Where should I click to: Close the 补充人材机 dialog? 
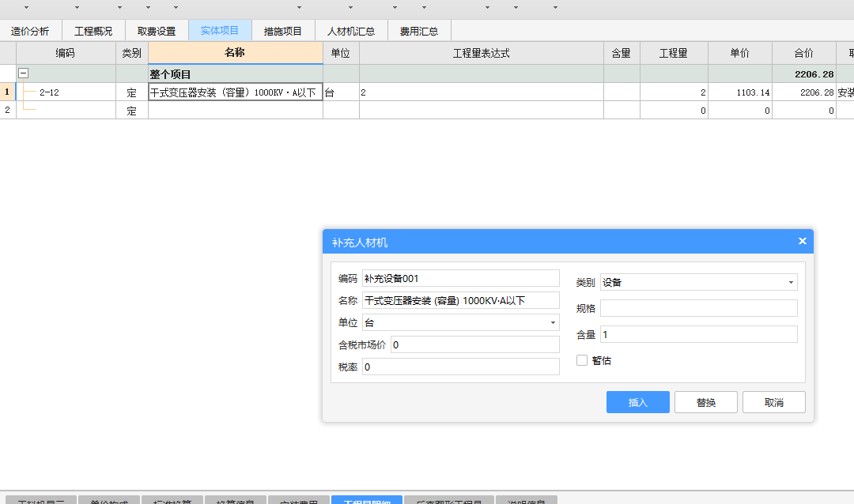(803, 241)
